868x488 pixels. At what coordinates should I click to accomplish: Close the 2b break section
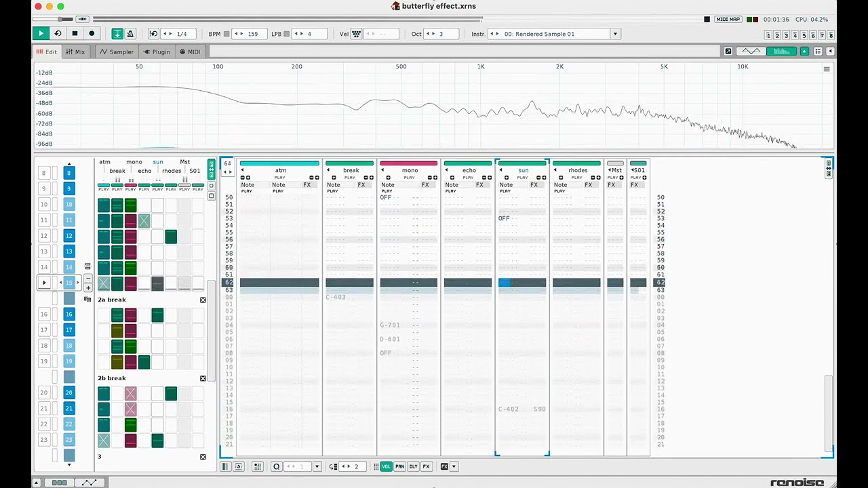point(203,378)
